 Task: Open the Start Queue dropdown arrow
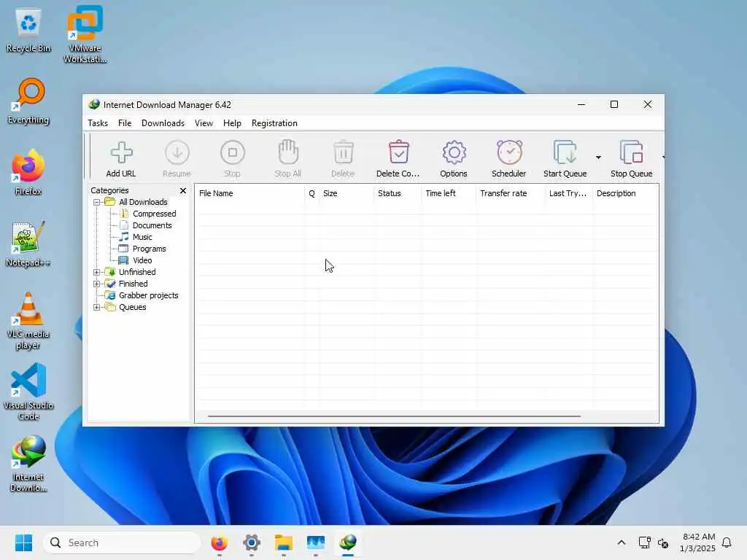(x=598, y=157)
